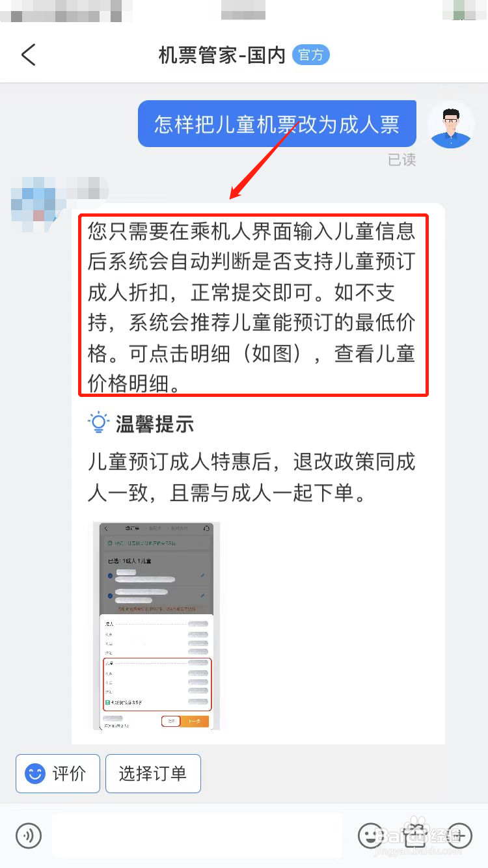Tap the 温馨提示 lightbulb icon
Viewport: 488px width, 868px height.
[x=98, y=424]
